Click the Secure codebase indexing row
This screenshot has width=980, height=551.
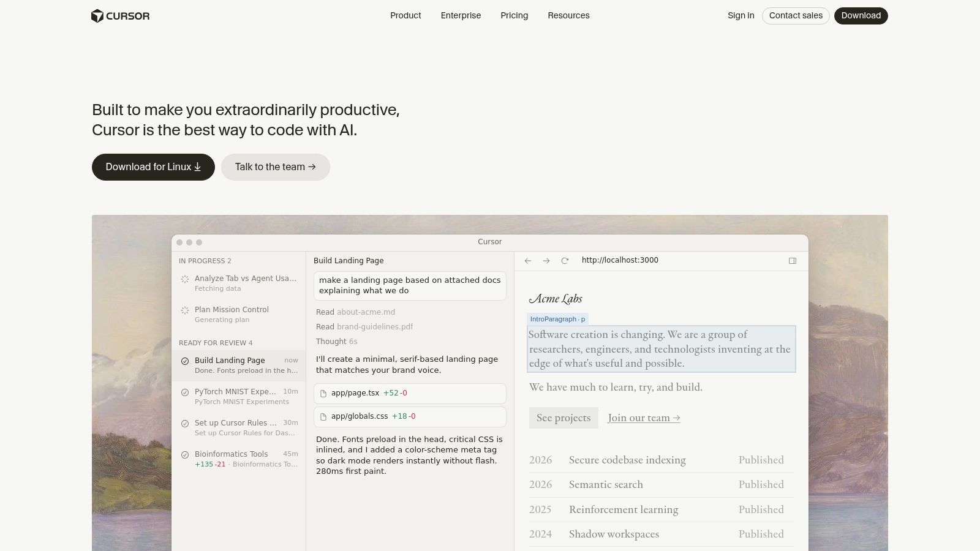click(661, 460)
